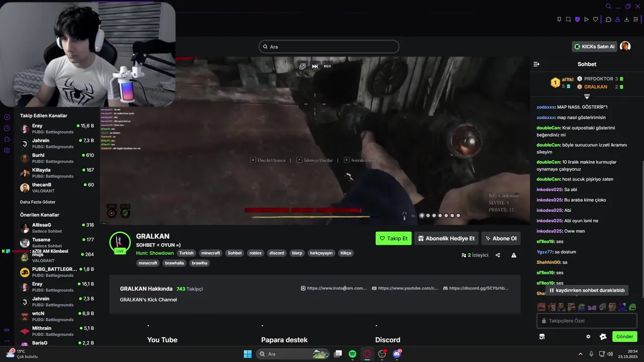Open the Discord invite link

click(x=475, y=288)
